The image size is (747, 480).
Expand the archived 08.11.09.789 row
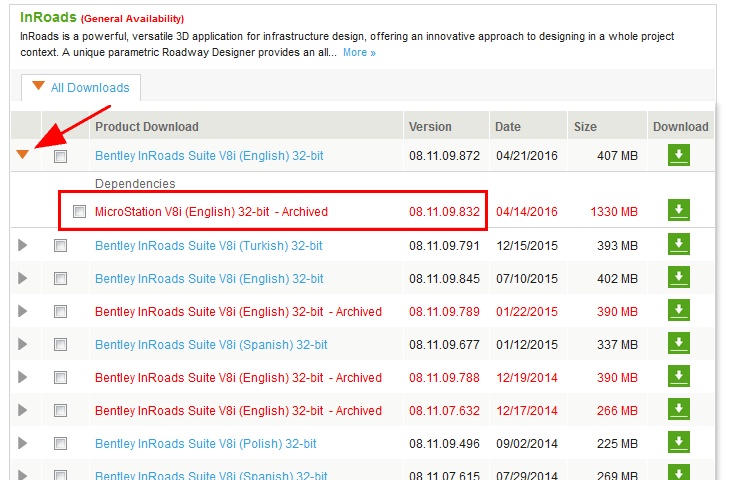point(22,311)
